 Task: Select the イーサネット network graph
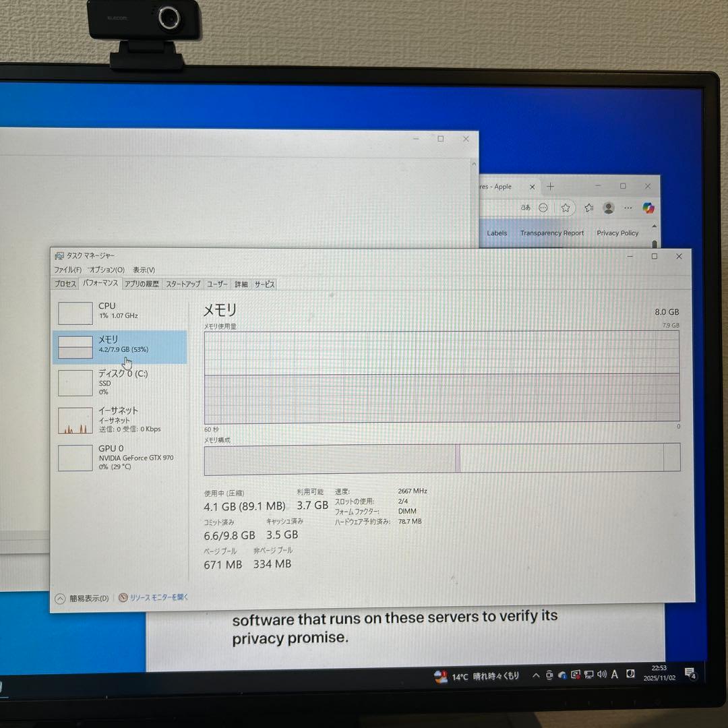[x=74, y=418]
